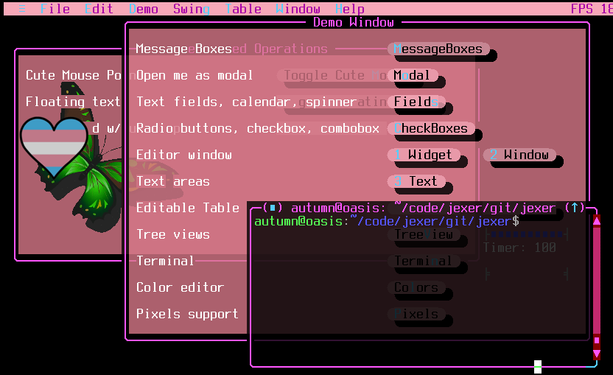Open the Table menu
This screenshot has width=613, height=375.
(x=243, y=9)
